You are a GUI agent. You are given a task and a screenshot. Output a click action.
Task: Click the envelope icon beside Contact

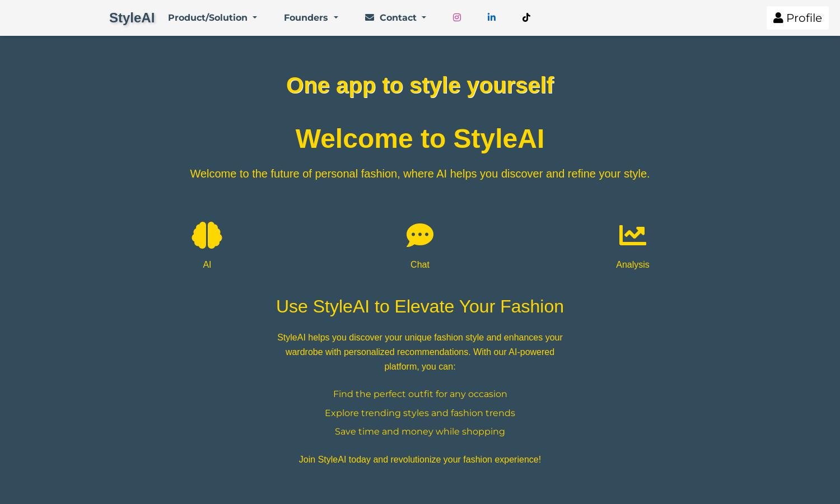(370, 17)
